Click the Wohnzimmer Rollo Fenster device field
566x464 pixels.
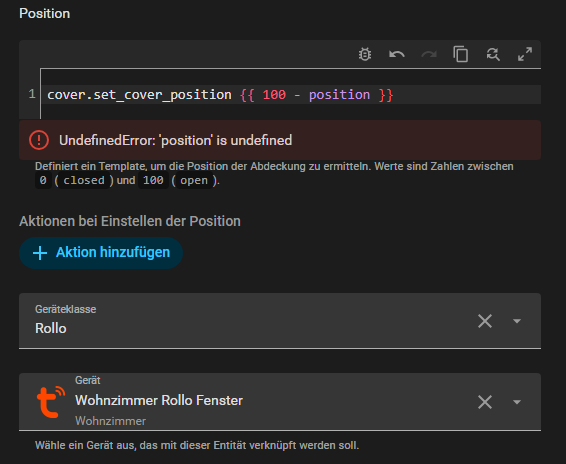[x=280, y=402]
